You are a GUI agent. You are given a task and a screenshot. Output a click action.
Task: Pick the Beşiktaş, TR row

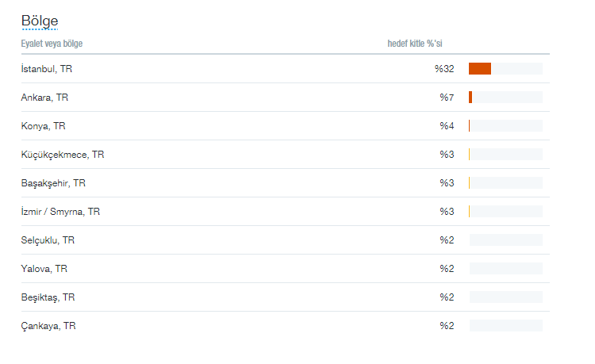(x=48, y=297)
